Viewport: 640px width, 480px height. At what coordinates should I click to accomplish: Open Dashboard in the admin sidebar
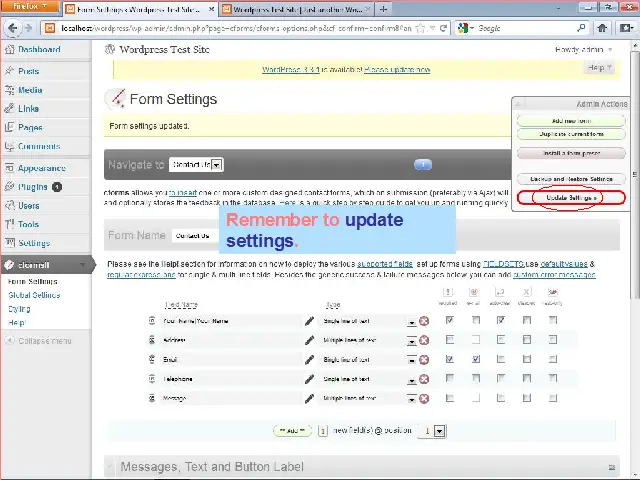(x=39, y=49)
